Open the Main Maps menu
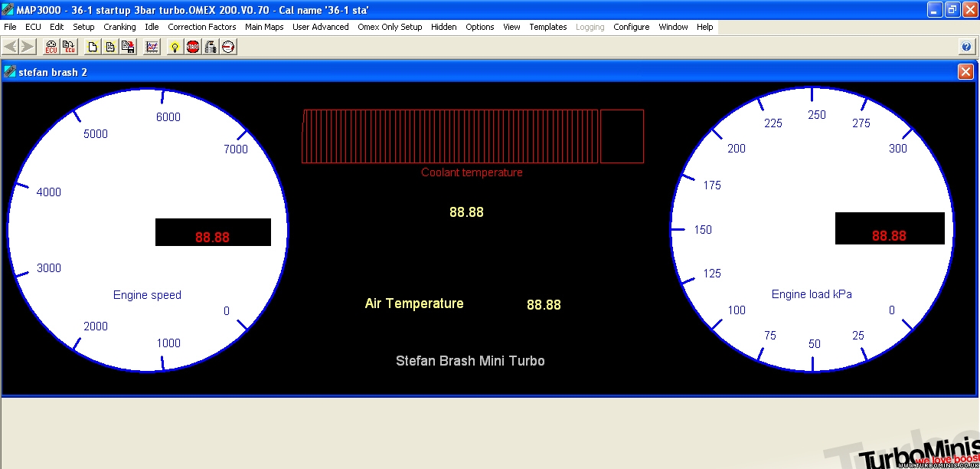Viewport: 980px width, 469px height. pos(264,27)
